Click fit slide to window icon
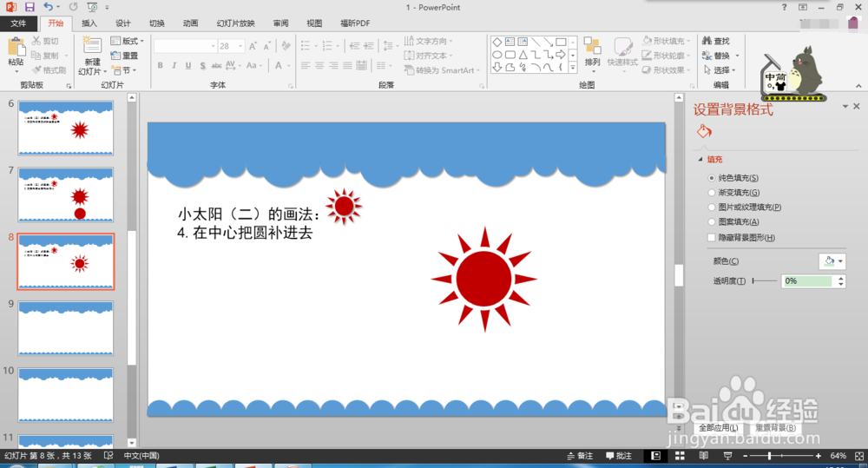 tap(859, 456)
